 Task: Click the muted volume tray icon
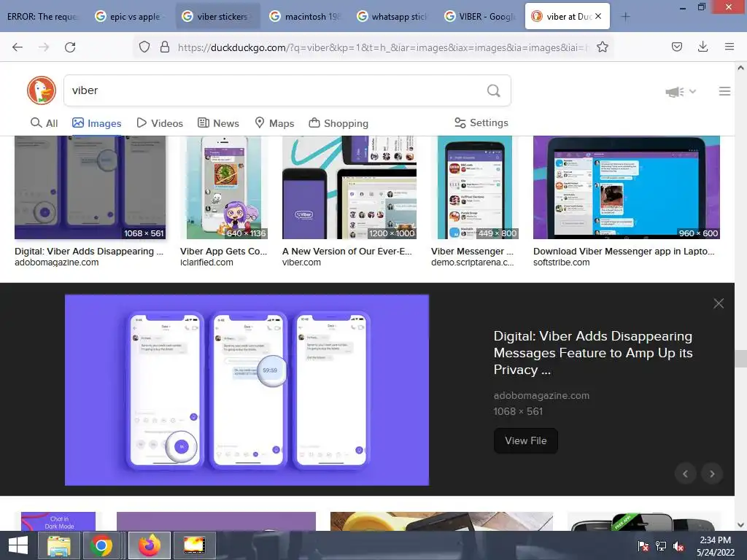tap(678, 546)
